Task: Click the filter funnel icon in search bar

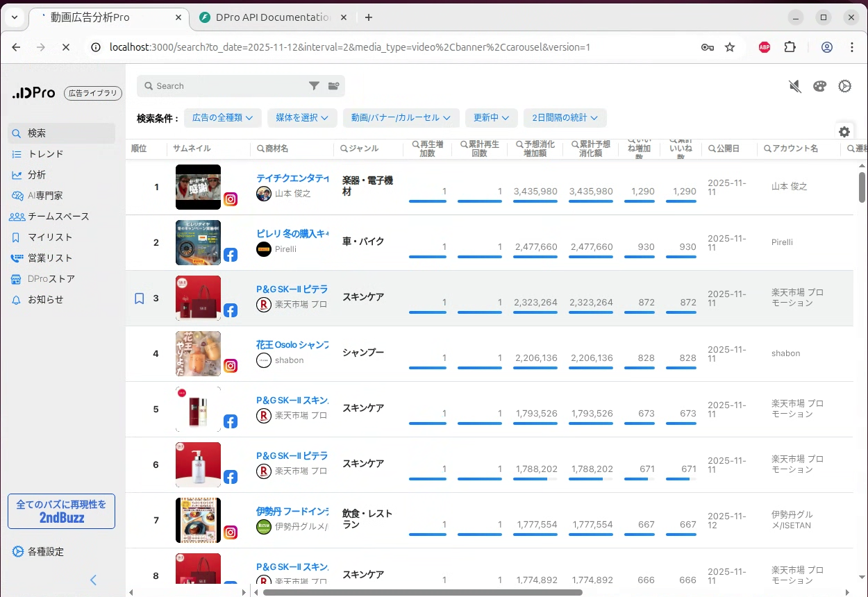Action: (x=314, y=86)
